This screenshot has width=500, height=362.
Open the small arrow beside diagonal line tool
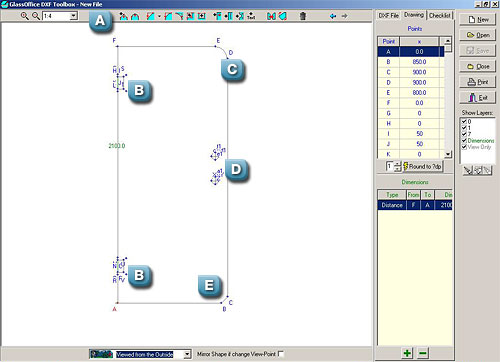coord(159,16)
